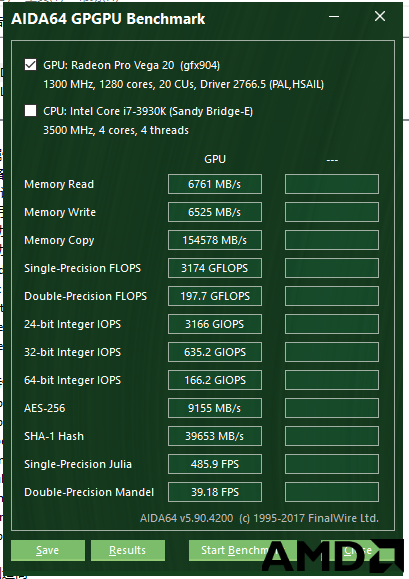Click the empty Memory Read second-column box
The width and height of the screenshot is (409, 579).
pyautogui.click(x=332, y=184)
